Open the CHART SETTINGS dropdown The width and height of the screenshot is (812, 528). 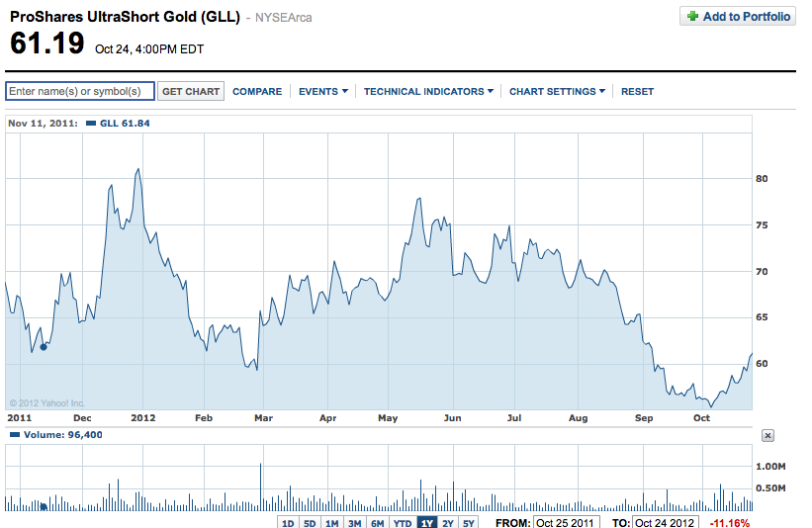click(557, 92)
